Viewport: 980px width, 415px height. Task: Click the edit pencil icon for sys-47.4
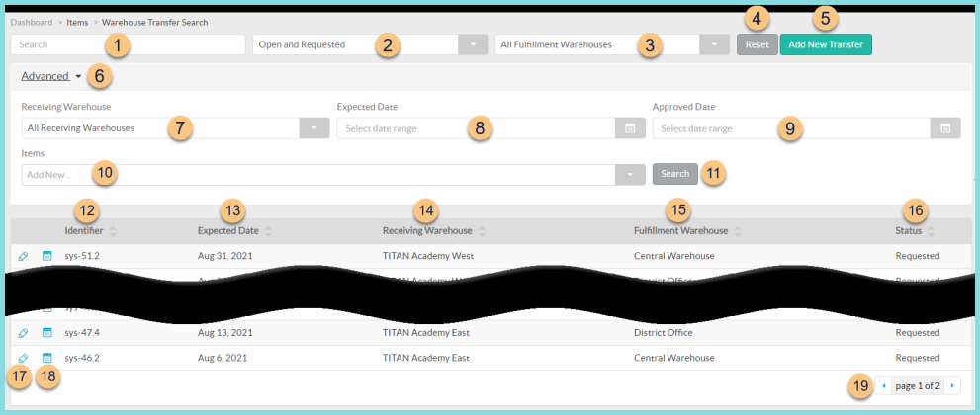pos(23,333)
